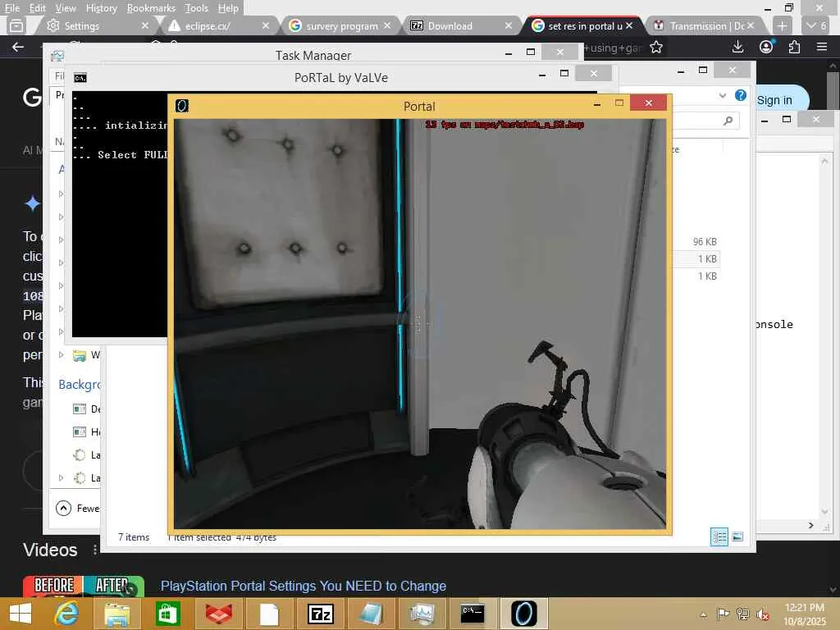Close the eclipse.cx/ tab
This screenshot has width=840, height=630.
coord(265,25)
